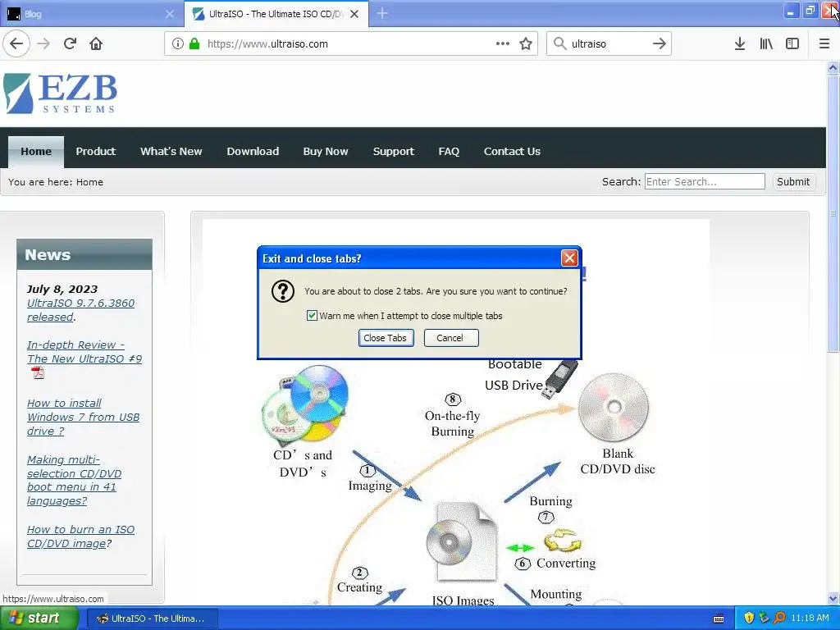
Task: View the green padlock connection details
Action: coord(194,43)
